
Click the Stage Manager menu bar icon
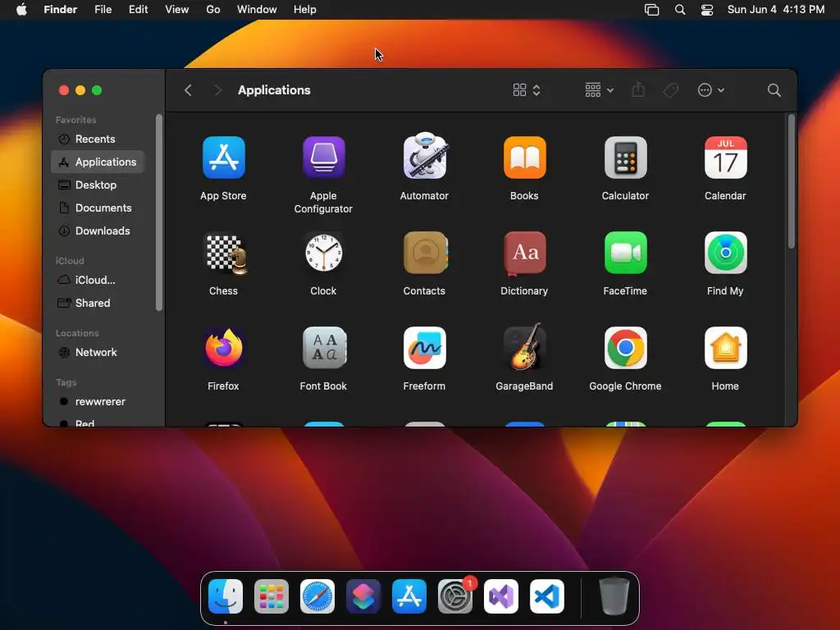pyautogui.click(x=651, y=10)
